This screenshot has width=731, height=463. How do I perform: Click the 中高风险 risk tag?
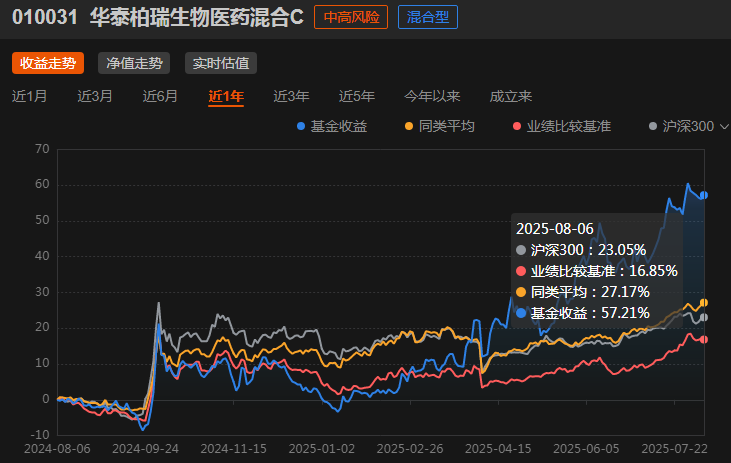pyautogui.click(x=351, y=17)
